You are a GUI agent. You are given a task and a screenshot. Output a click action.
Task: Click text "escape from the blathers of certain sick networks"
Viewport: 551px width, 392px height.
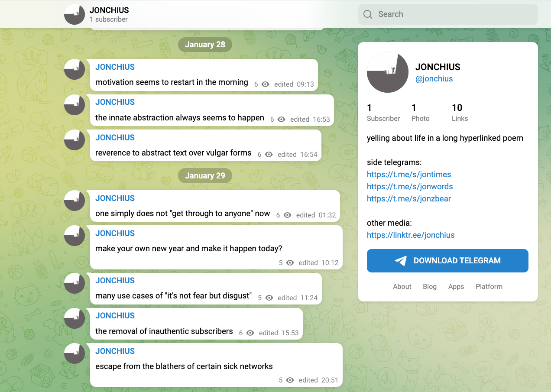point(184,366)
